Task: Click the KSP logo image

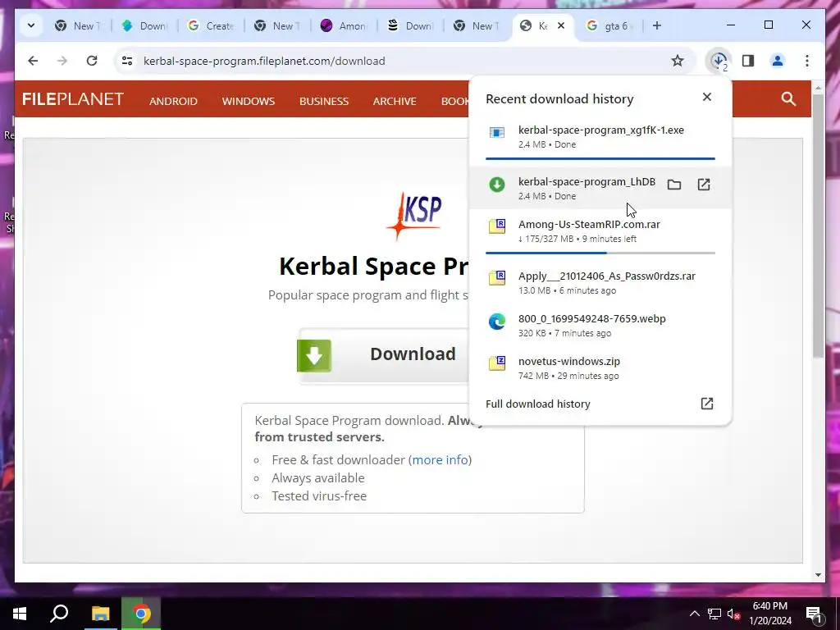Action: tap(414, 216)
